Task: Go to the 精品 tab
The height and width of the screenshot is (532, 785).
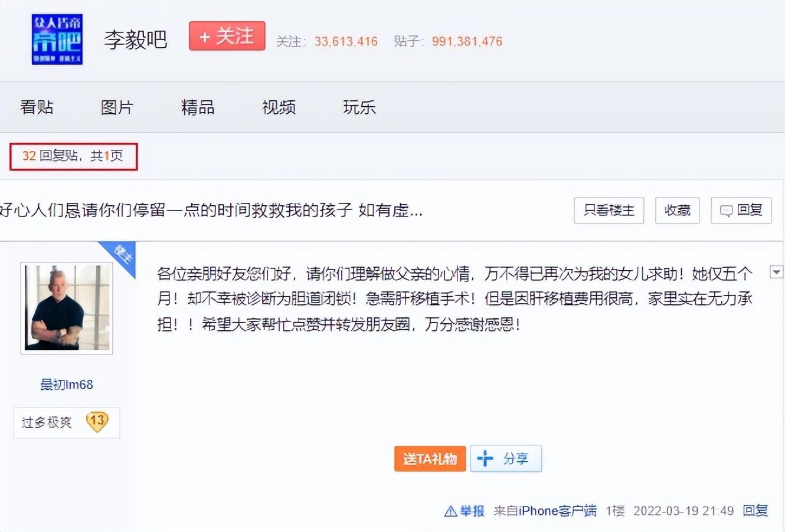Action: tap(198, 107)
